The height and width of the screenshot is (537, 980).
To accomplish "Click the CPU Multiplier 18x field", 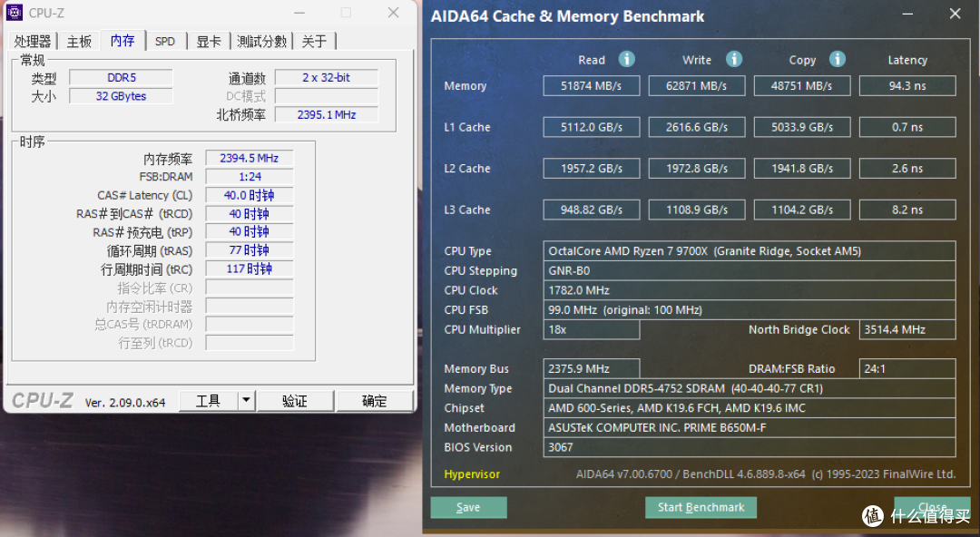I will click(x=592, y=329).
